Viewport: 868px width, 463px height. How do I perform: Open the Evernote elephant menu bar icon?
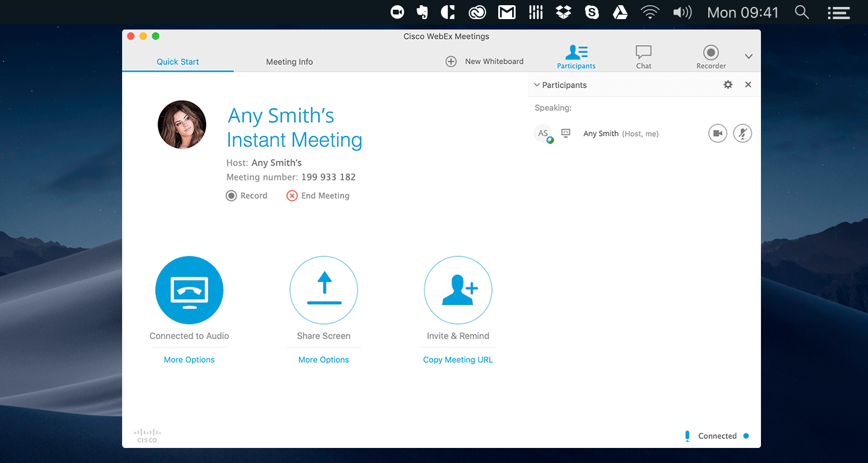tap(422, 12)
